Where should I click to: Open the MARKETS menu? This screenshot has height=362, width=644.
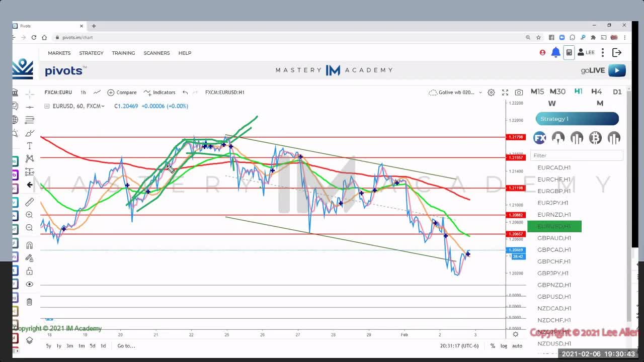59,53
